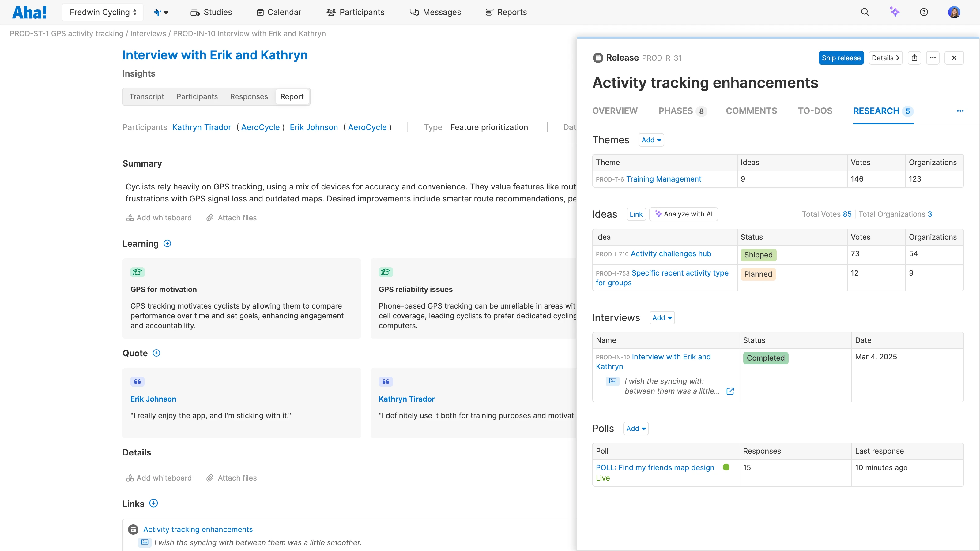Attach files in the Details section
Image resolution: width=980 pixels, height=551 pixels.
point(231,478)
